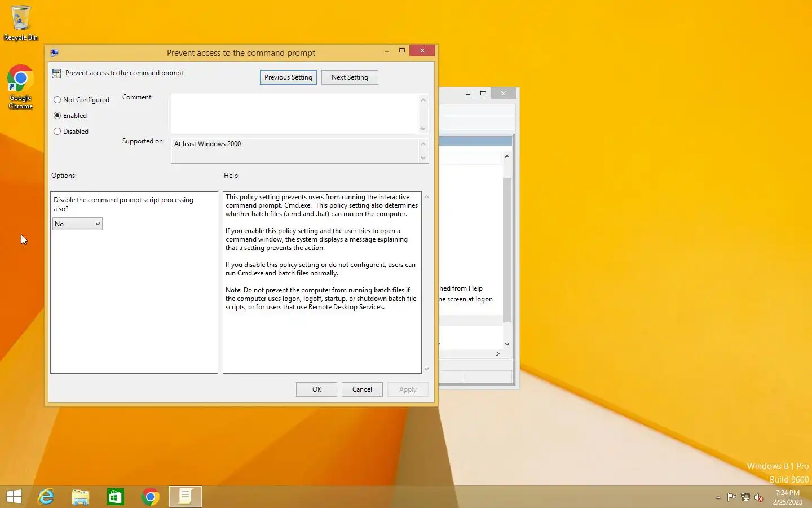812x508 pixels.
Task: Launch Internet Explorer from taskbar
Action: click(46, 497)
